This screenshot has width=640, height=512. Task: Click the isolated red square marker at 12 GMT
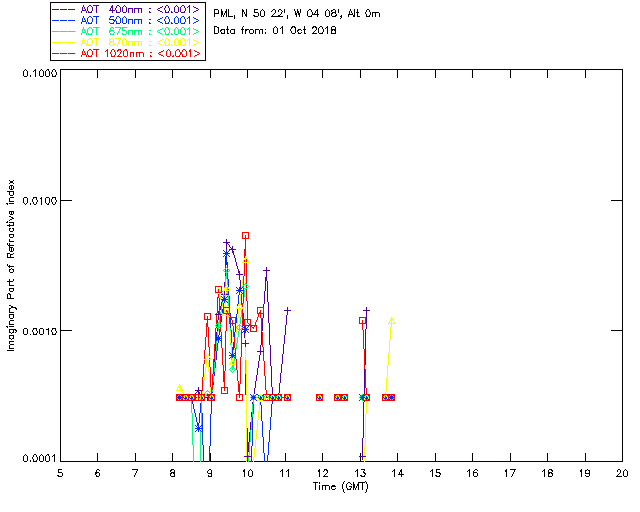pos(320,397)
